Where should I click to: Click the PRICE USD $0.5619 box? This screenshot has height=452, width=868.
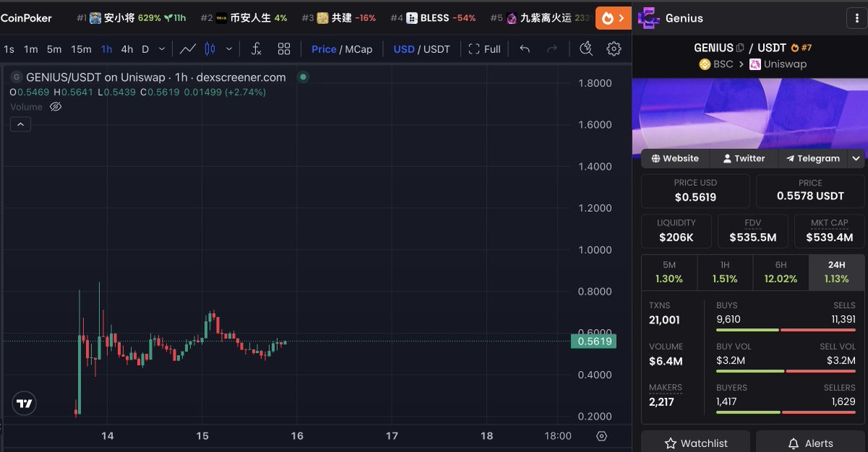tap(695, 191)
